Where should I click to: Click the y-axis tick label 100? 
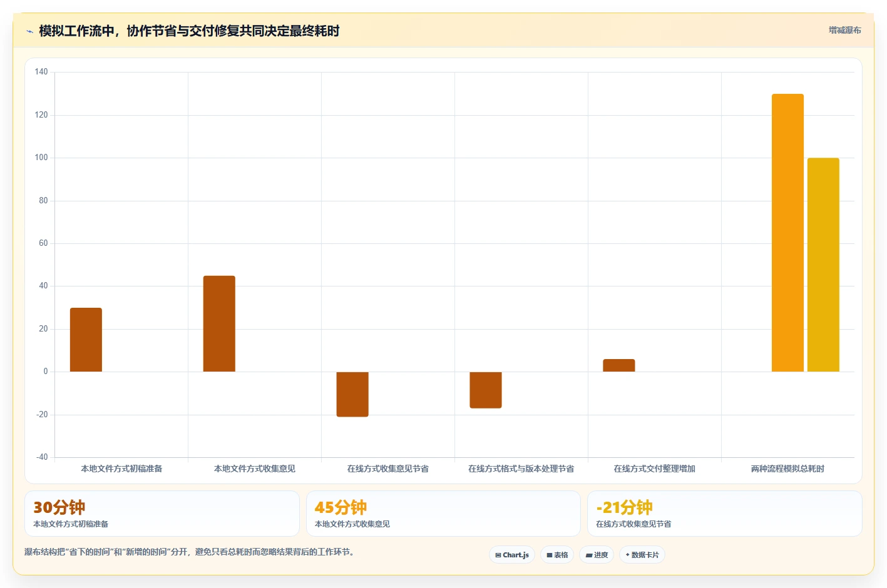41,158
